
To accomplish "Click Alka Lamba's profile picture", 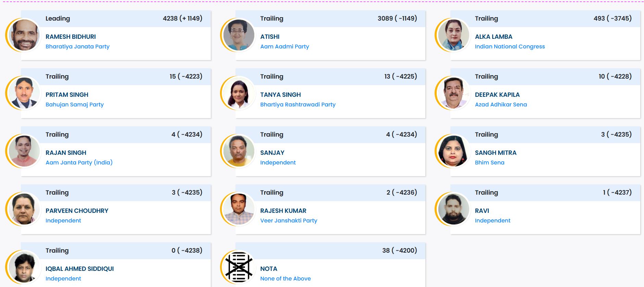I will point(453,35).
